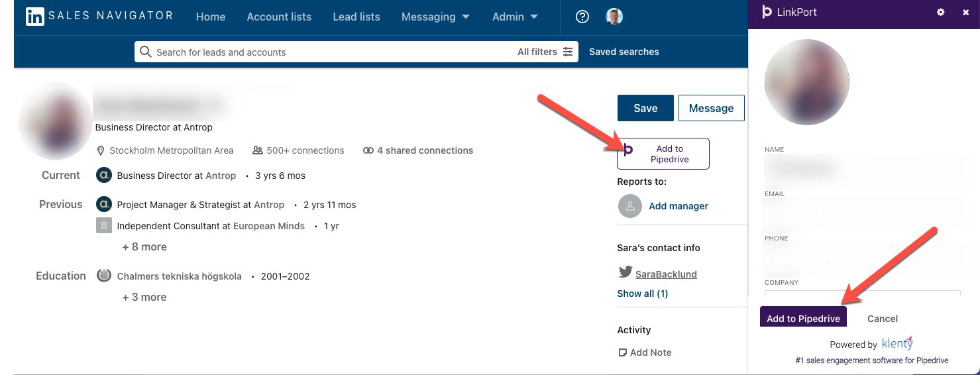This screenshot has width=980, height=375.
Task: Open the lead's profile photo
Action: coord(55,121)
